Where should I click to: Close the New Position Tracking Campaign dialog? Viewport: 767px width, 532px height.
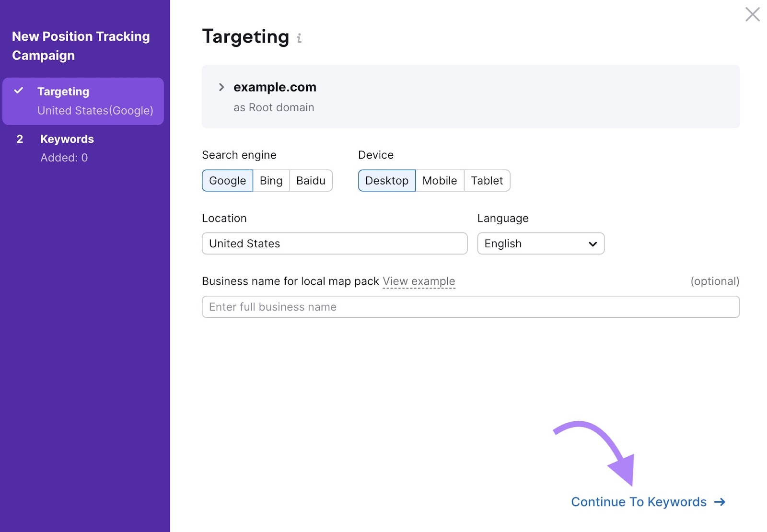(753, 15)
